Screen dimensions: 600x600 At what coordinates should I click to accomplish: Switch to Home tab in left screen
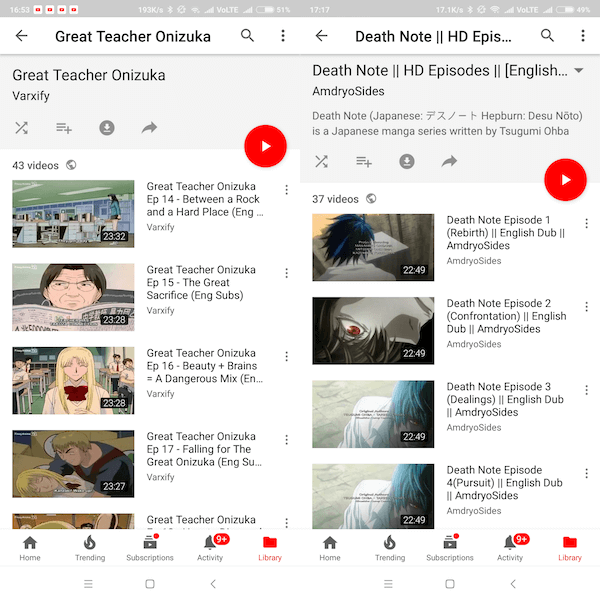[30, 548]
